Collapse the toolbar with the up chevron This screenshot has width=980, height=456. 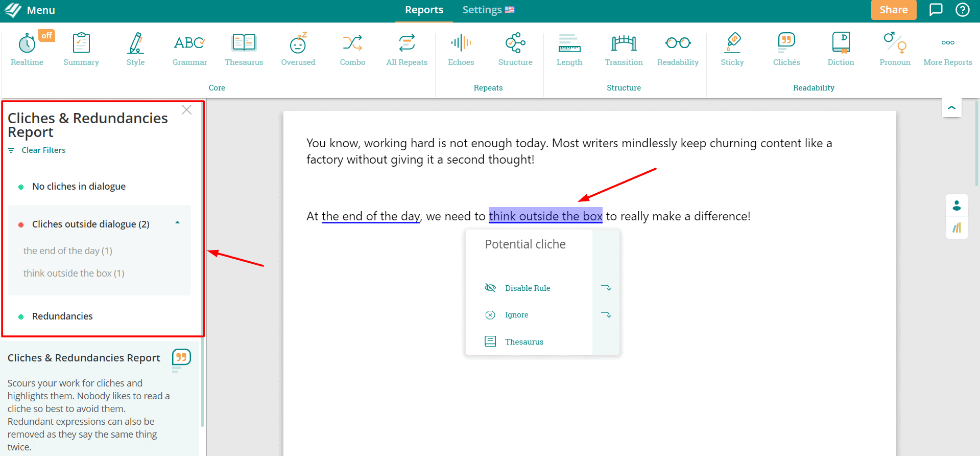tap(951, 108)
